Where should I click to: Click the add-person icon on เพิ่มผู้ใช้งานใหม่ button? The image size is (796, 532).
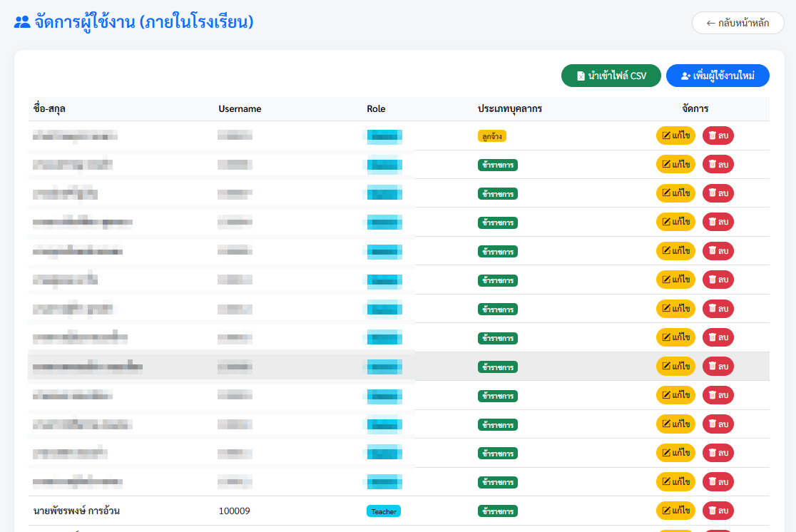point(685,76)
